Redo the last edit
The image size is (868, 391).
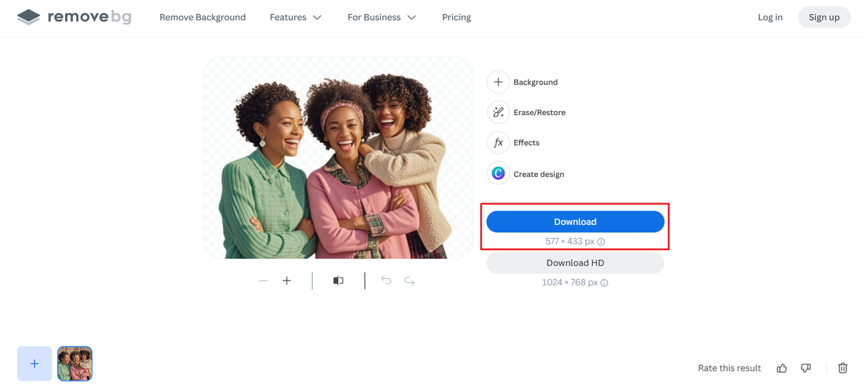(410, 281)
